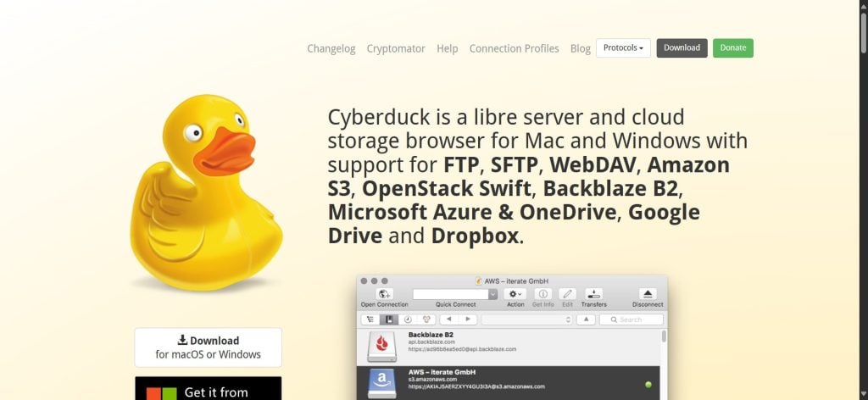Image resolution: width=868 pixels, height=400 pixels.
Task: Select the Bookmarks view icon
Action: (388, 319)
